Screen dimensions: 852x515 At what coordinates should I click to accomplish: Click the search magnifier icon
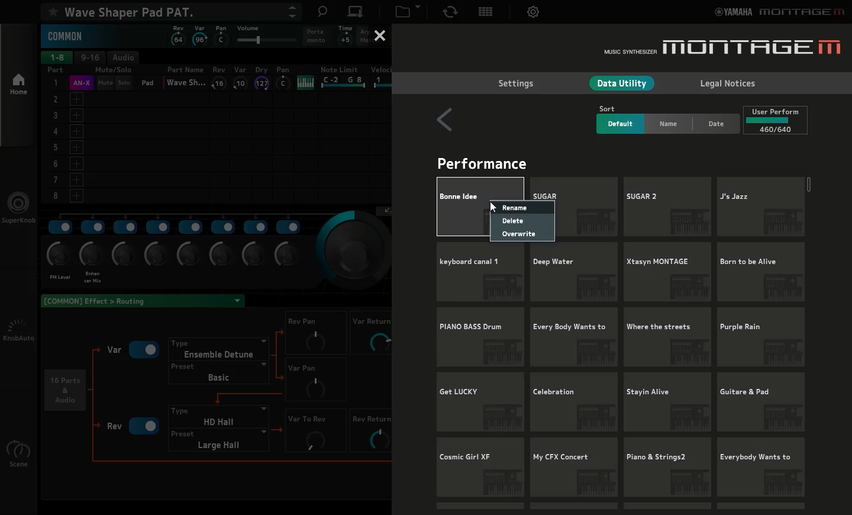tap(323, 12)
